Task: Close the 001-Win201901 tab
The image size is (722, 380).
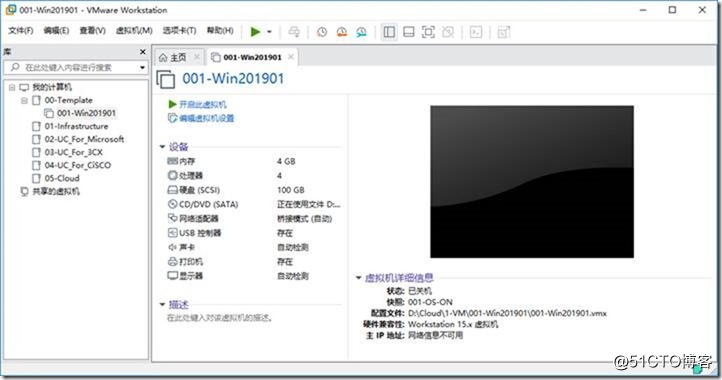Action: 291,57
